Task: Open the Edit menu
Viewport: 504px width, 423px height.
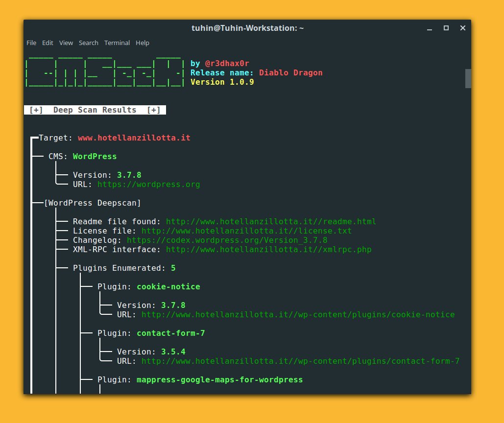Action: point(48,43)
